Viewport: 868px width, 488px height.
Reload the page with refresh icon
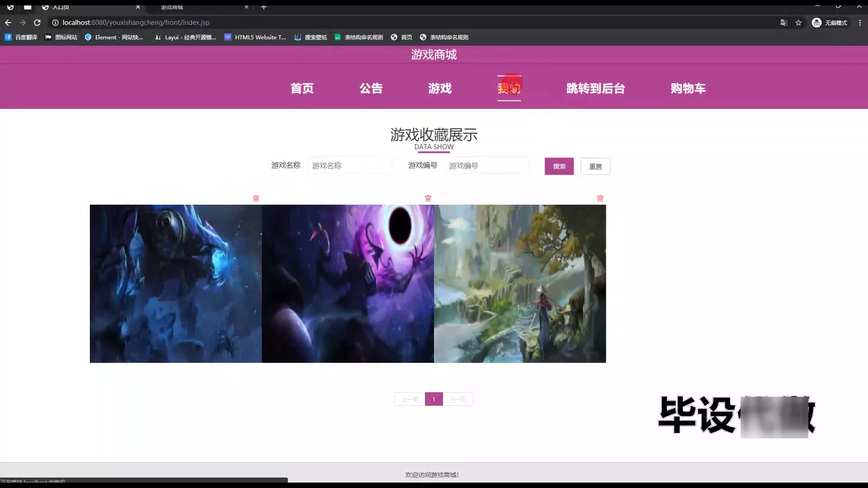pos(38,23)
